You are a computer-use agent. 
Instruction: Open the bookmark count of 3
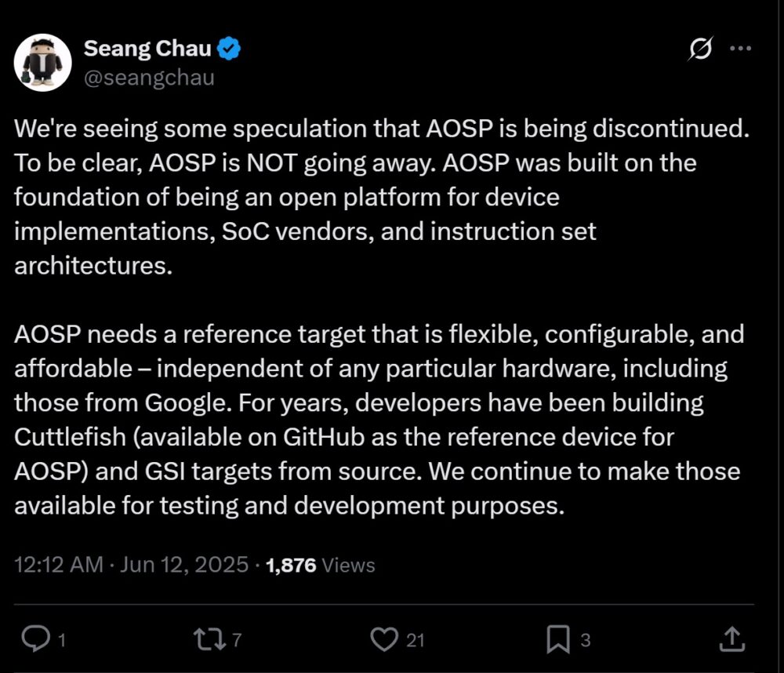tap(586, 641)
